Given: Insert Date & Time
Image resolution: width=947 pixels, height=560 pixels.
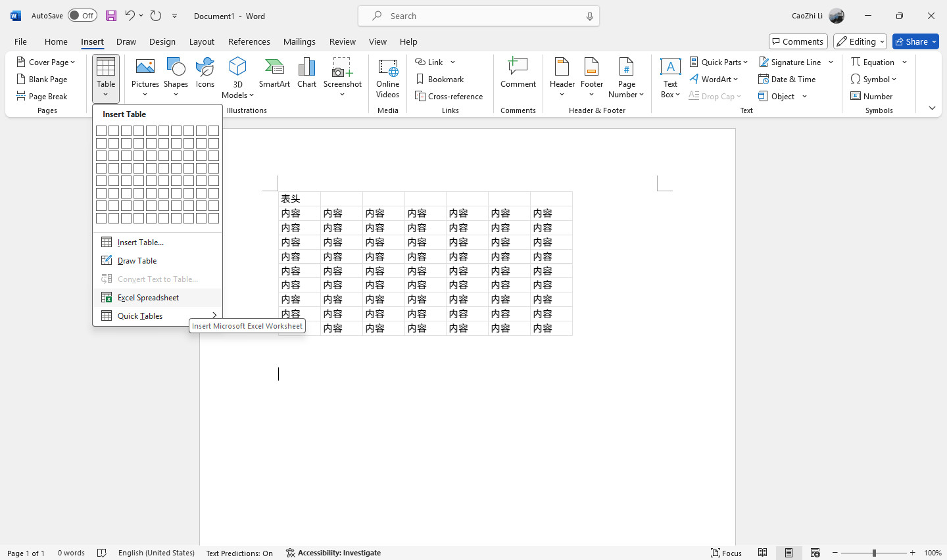Looking at the screenshot, I should [787, 79].
